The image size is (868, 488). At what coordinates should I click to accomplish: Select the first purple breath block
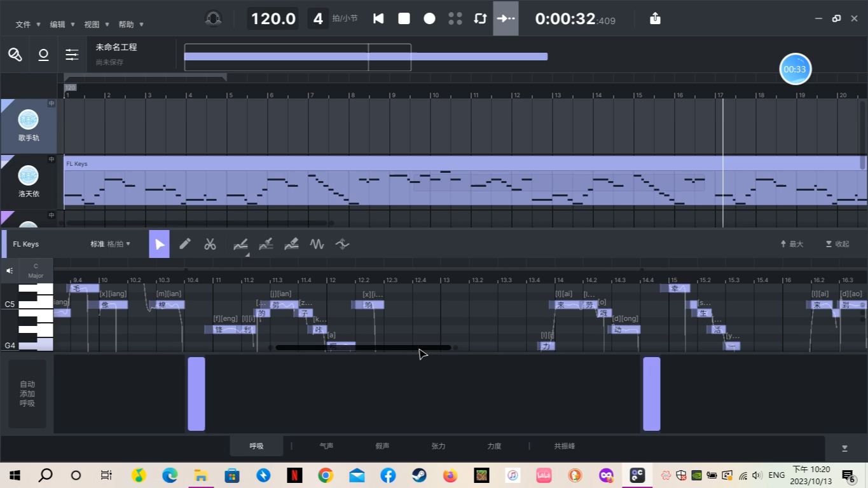click(196, 394)
